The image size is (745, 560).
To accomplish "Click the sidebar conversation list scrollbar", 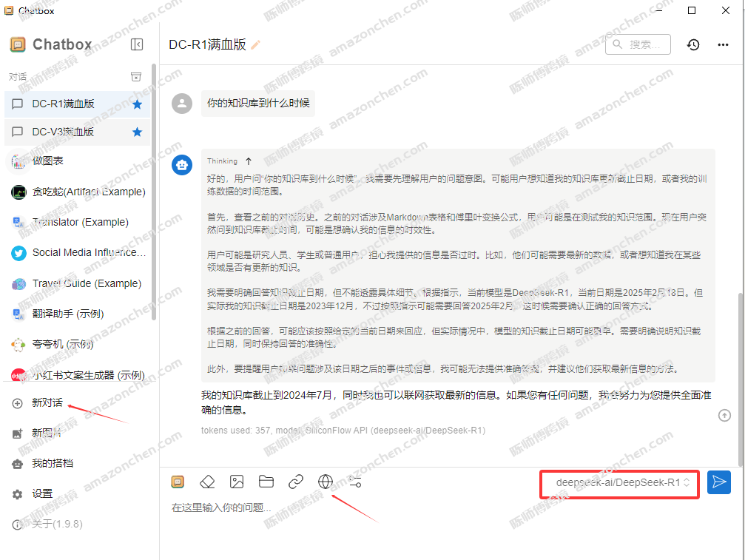I will point(153,192).
